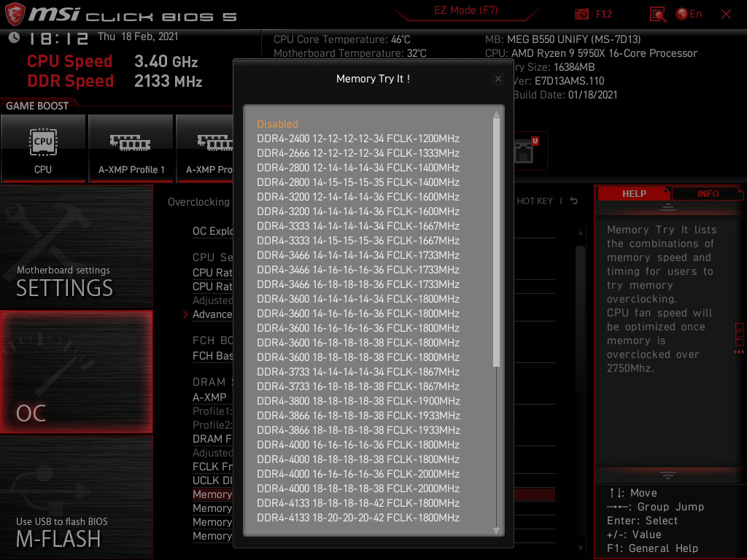Select DDR4-4000 16-16-16-16-36 FCLK-1800MHz

pyautogui.click(x=358, y=445)
